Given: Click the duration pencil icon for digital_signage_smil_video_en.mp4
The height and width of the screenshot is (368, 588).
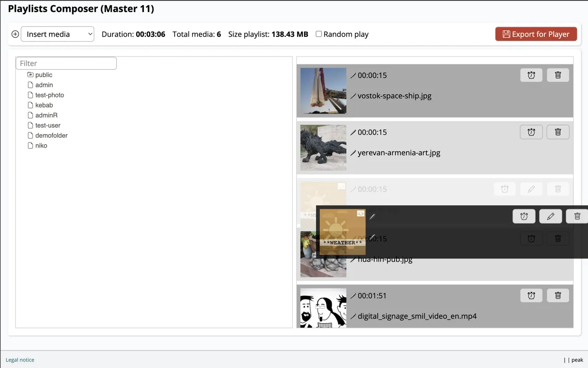Looking at the screenshot, I should tap(353, 296).
